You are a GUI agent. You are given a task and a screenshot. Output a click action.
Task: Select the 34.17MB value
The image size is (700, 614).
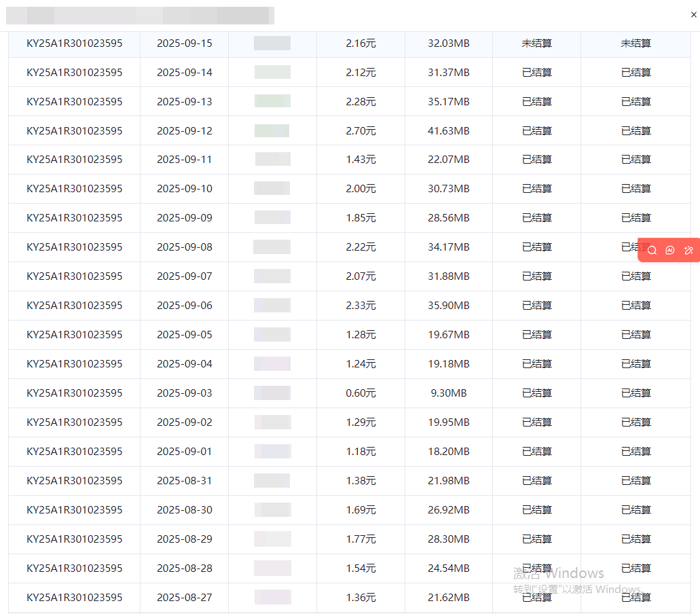[449, 247]
